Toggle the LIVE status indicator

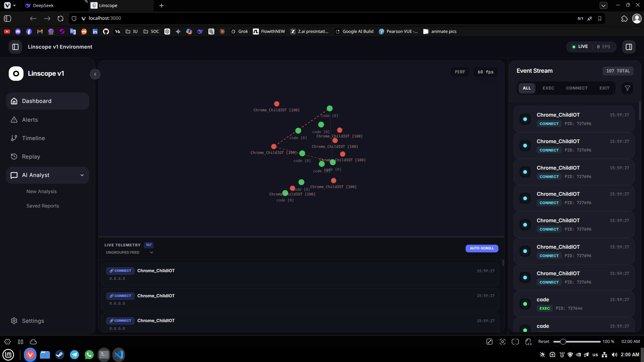point(580,47)
